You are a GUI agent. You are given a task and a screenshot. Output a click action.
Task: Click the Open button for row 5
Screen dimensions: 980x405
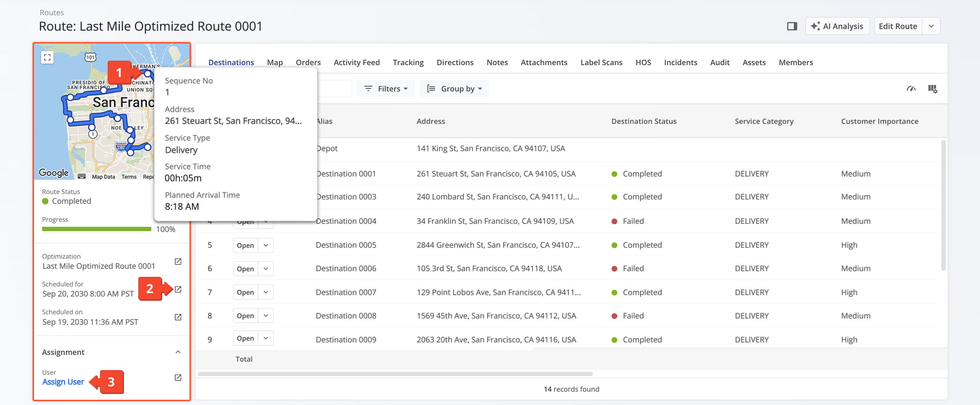(x=245, y=245)
